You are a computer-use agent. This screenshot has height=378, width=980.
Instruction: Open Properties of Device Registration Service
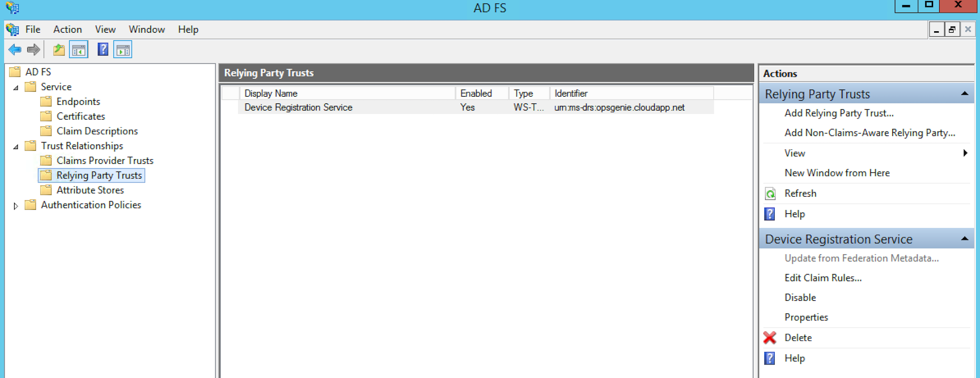point(806,317)
